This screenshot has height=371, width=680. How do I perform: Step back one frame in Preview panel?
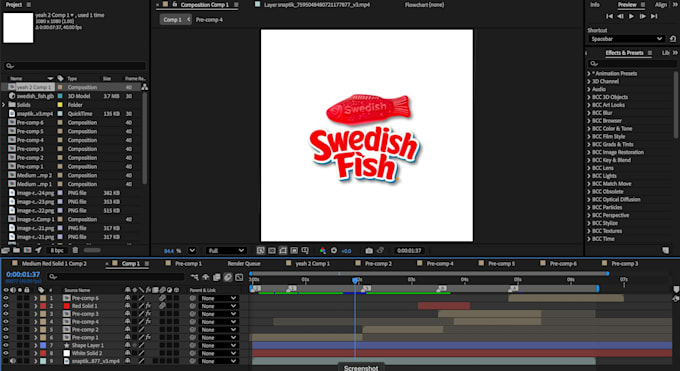point(620,16)
